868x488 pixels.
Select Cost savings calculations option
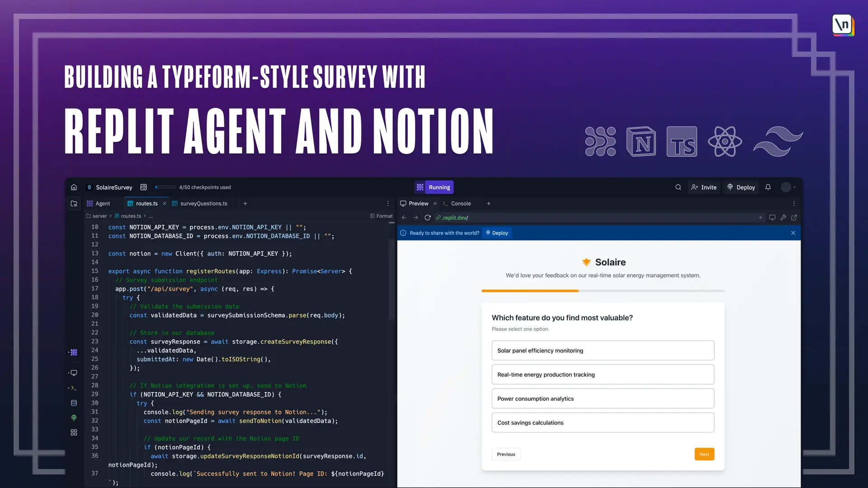click(603, 423)
